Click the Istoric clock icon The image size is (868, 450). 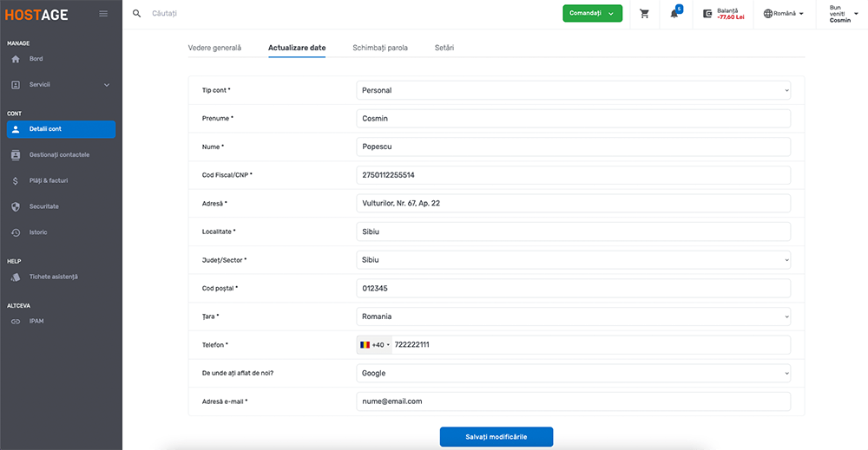point(16,232)
